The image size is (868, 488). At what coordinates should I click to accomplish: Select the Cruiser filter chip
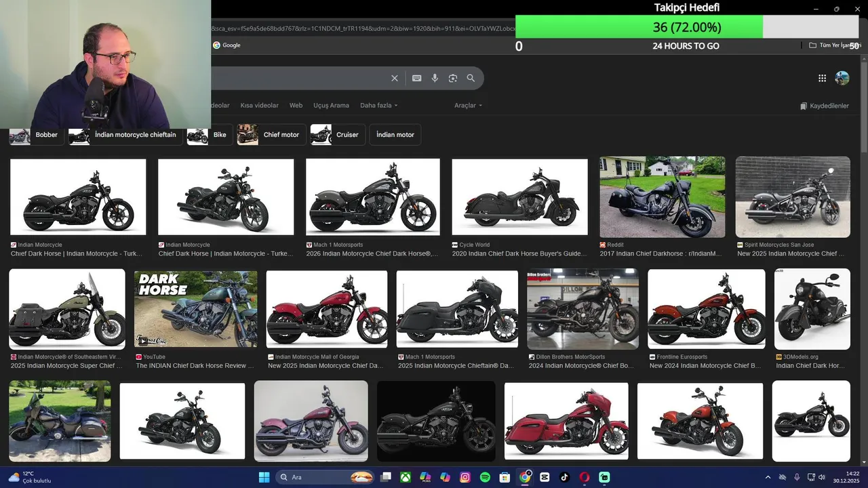(338, 135)
